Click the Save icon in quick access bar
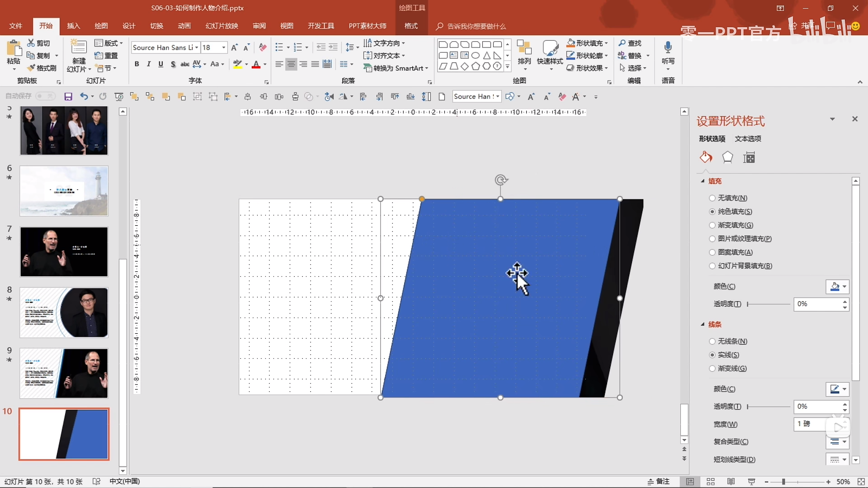Image resolution: width=868 pixels, height=488 pixels. (68, 96)
